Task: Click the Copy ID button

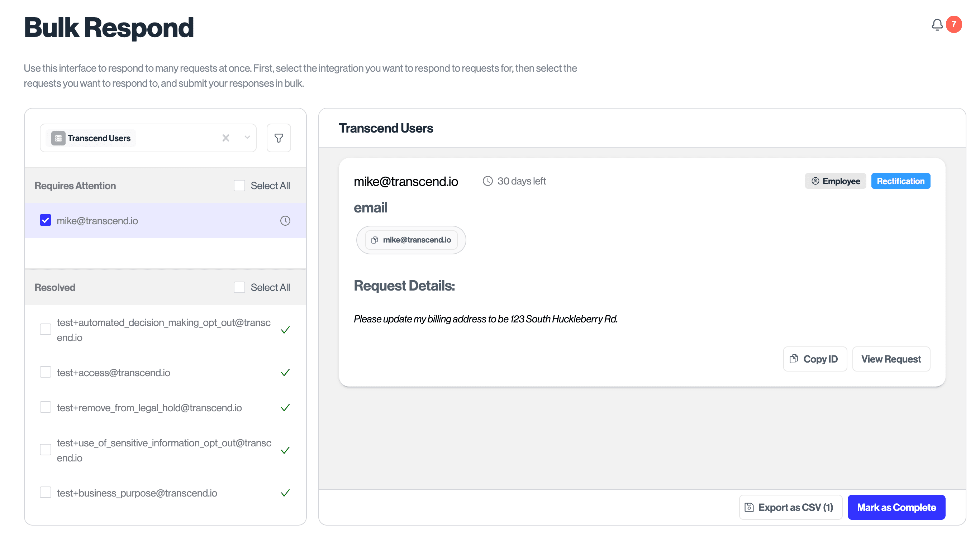Action: [814, 359]
